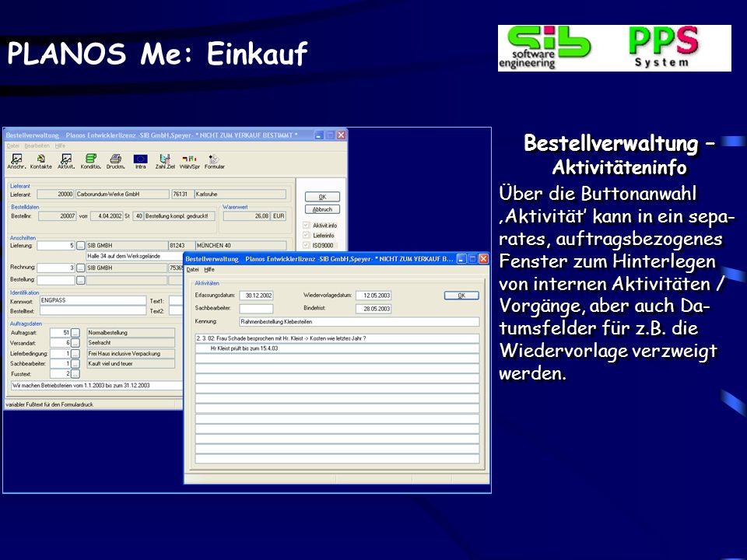Viewport: 747px width, 560px height.
Task: Click the Bindefrist field 28.05.2003
Action: coord(373,309)
